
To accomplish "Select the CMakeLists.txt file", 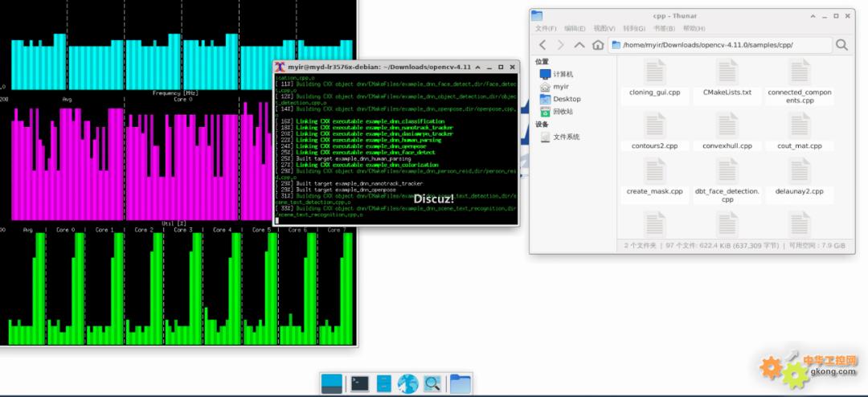I will [x=727, y=79].
